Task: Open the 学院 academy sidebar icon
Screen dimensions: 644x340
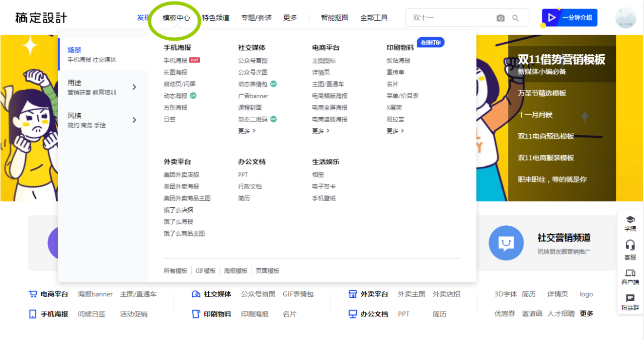Action: point(630,223)
